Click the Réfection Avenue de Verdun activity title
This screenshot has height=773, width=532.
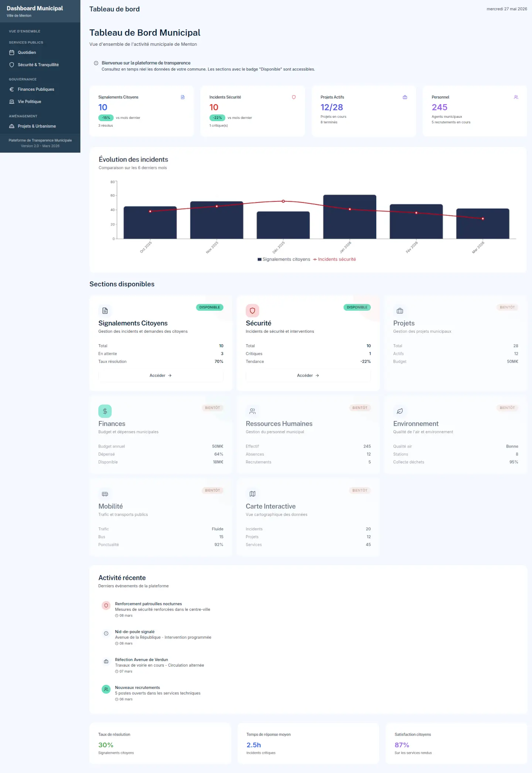point(141,660)
